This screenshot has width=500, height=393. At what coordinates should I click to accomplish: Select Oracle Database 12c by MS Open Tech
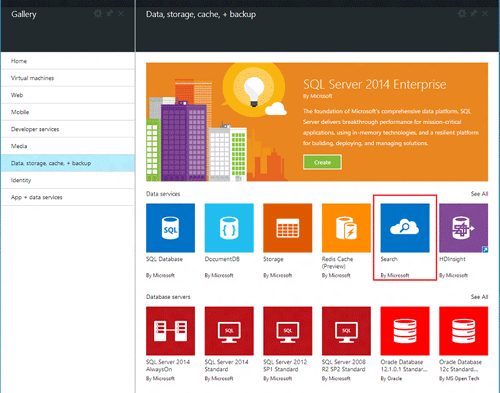[464, 331]
